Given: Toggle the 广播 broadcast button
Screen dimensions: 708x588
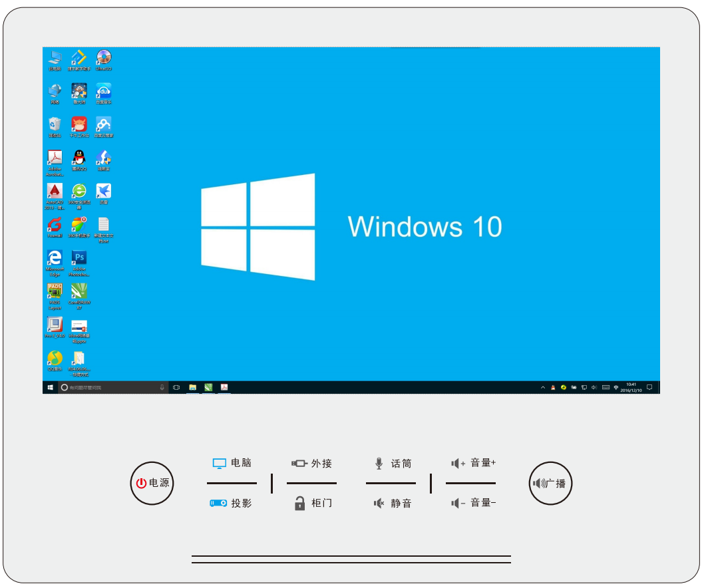Looking at the screenshot, I should pos(550,484).
